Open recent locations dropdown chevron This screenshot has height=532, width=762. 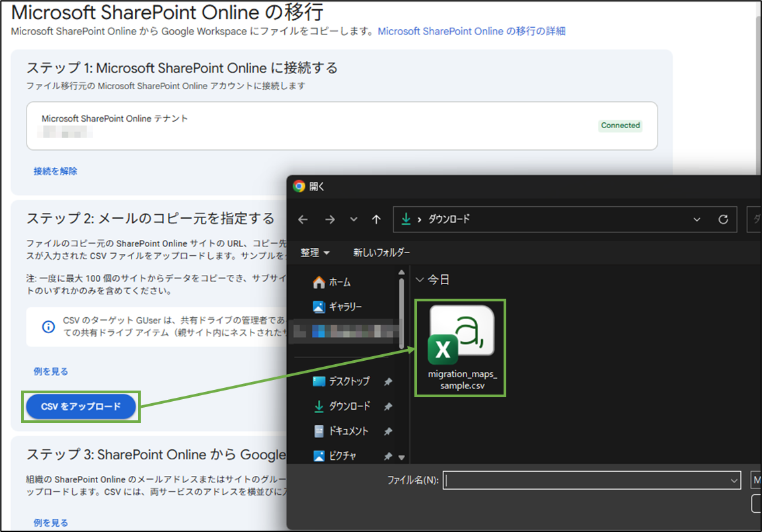coord(354,219)
